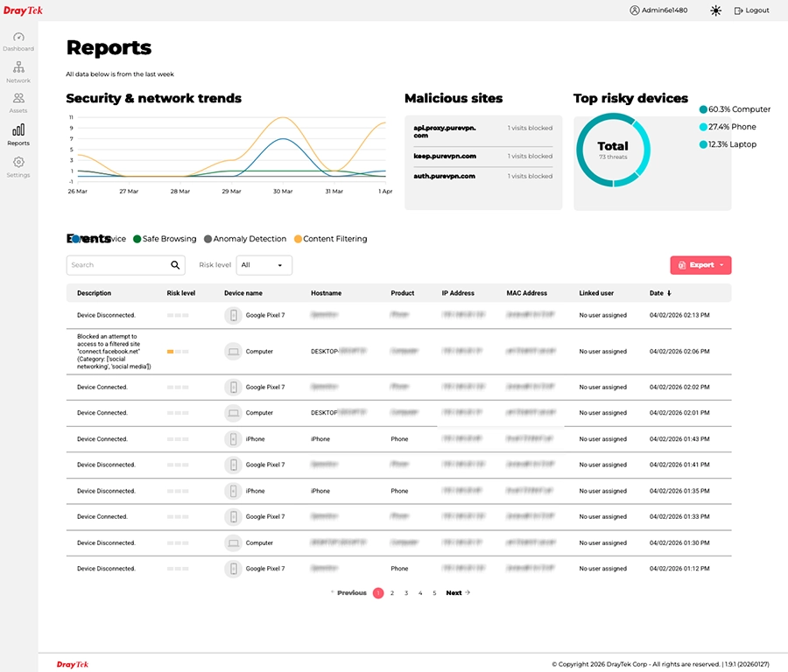Open the Dashboard gauge icon in sidebar

tap(18, 38)
